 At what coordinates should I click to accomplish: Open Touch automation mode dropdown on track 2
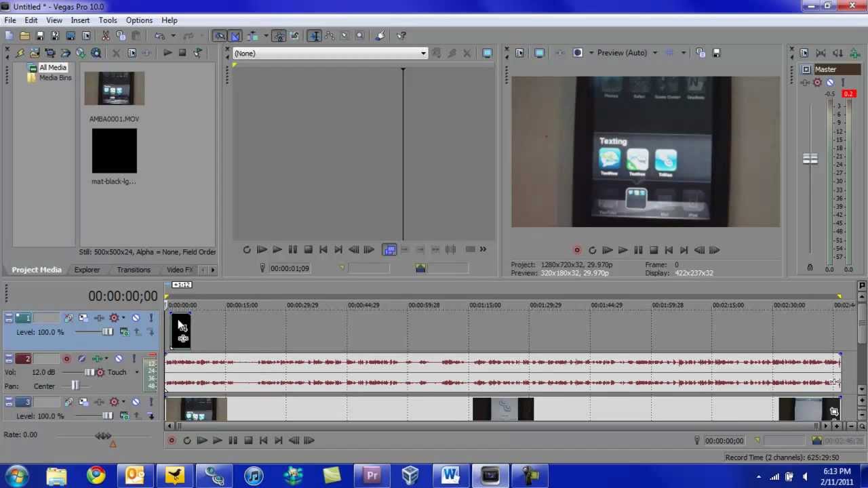click(x=136, y=372)
